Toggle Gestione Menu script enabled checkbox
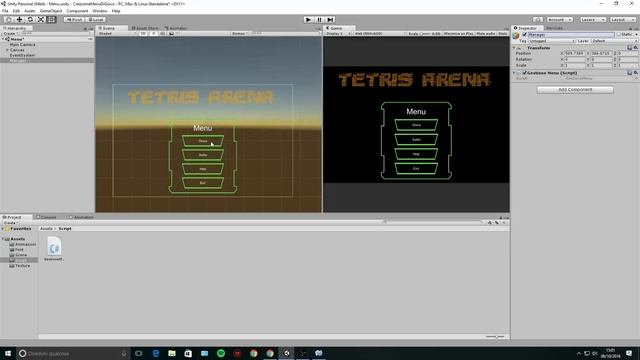Viewport: 640px width, 360px height. pyautogui.click(x=525, y=73)
